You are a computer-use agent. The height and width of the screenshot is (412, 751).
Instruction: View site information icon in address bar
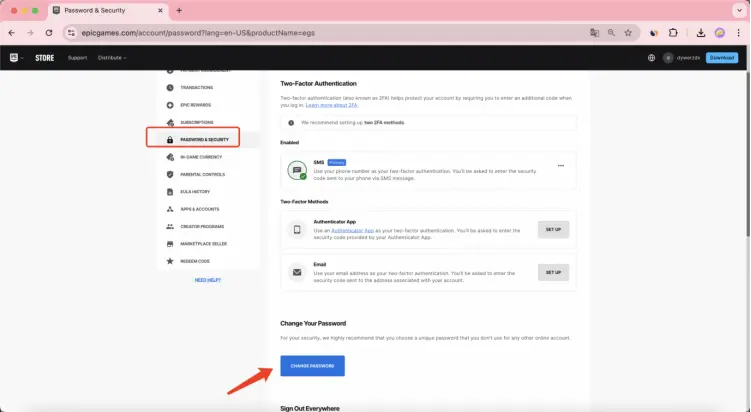click(71, 33)
